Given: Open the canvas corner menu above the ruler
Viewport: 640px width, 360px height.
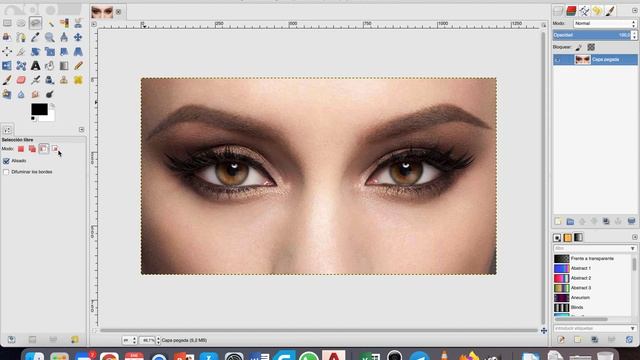Looking at the screenshot, I should pos(94,24).
